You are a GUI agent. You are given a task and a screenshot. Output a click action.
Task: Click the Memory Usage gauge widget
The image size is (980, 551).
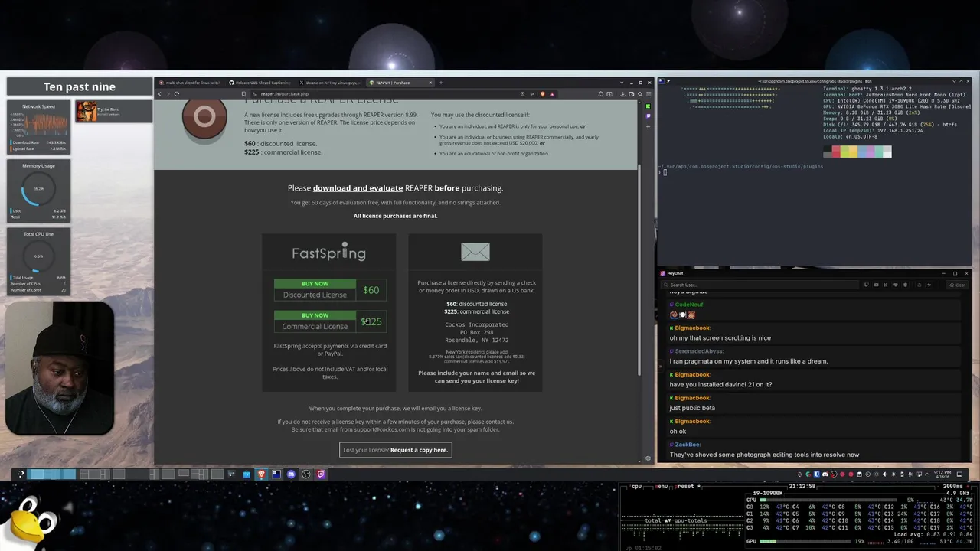pyautogui.click(x=38, y=191)
